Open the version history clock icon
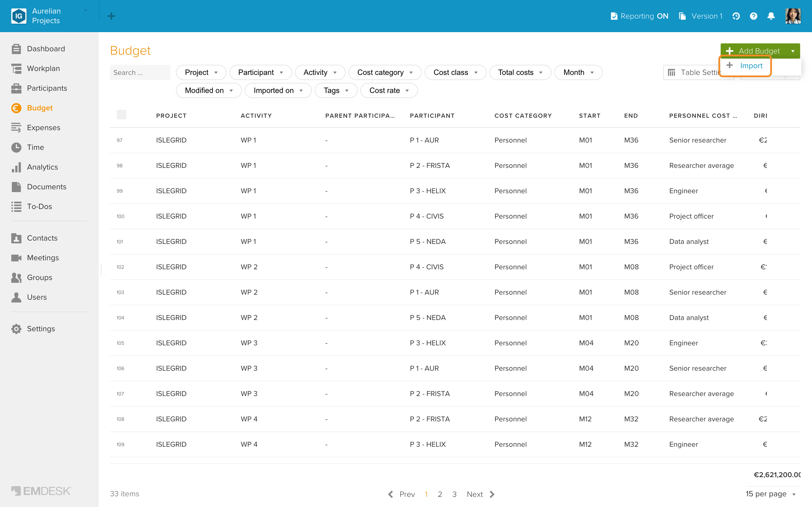The width and height of the screenshot is (812, 507). tap(736, 16)
